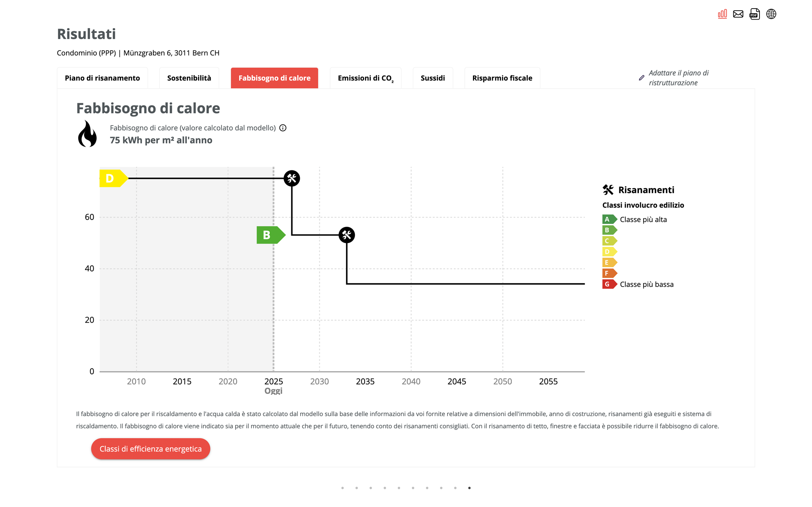Click the green B class label on chart
The image size is (812, 507).
point(271,235)
